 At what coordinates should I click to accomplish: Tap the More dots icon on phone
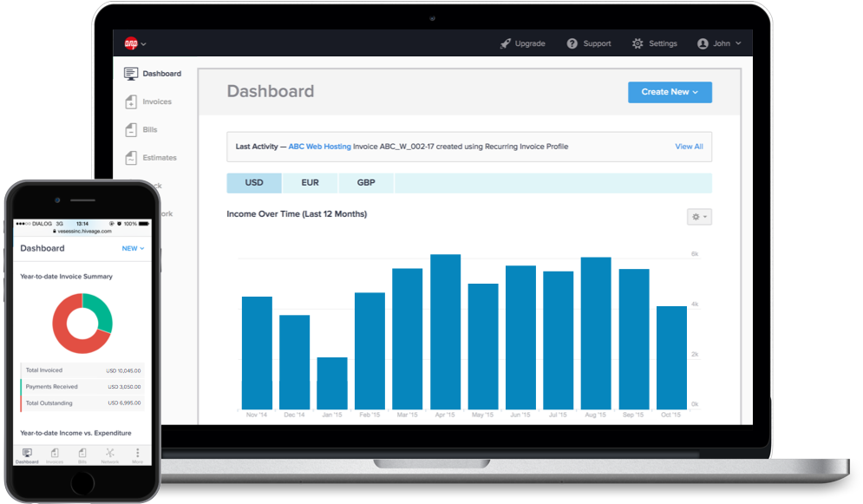(138, 453)
